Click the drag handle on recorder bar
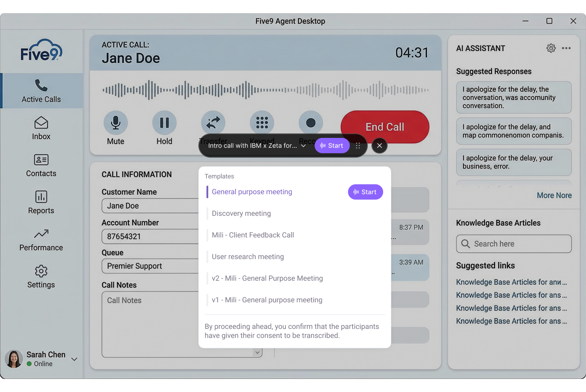 point(358,146)
